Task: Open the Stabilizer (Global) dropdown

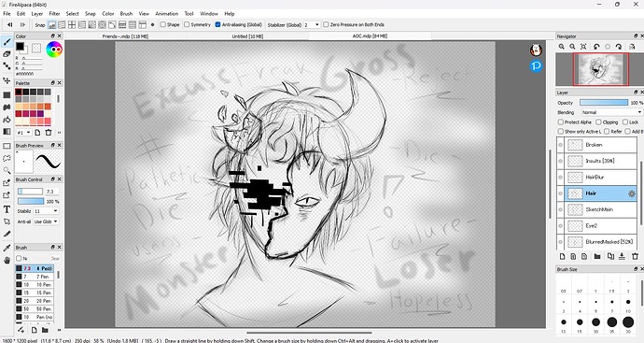Action: coord(312,24)
